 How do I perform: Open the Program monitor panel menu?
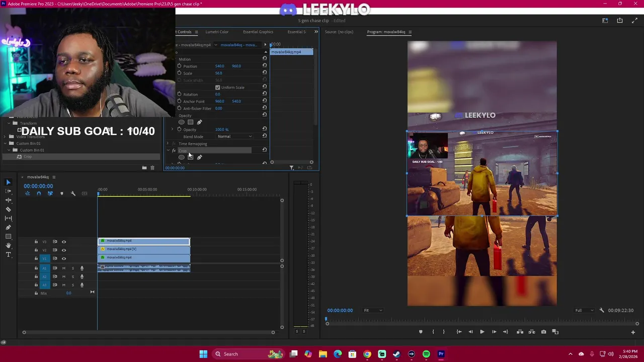pyautogui.click(x=410, y=32)
